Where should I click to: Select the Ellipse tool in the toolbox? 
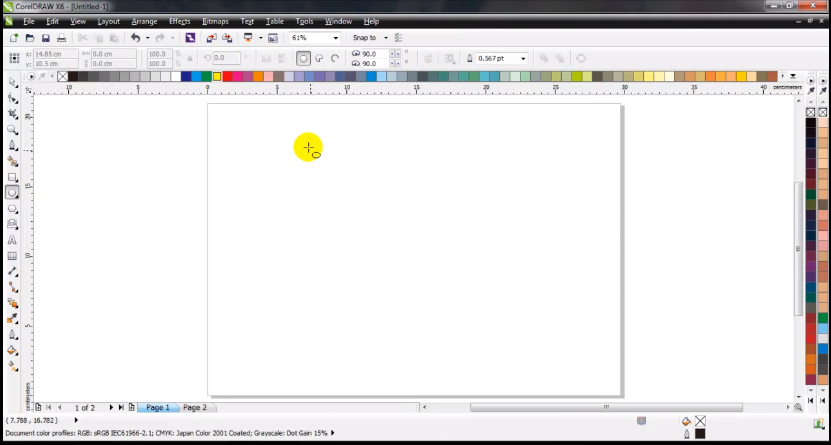click(x=13, y=193)
